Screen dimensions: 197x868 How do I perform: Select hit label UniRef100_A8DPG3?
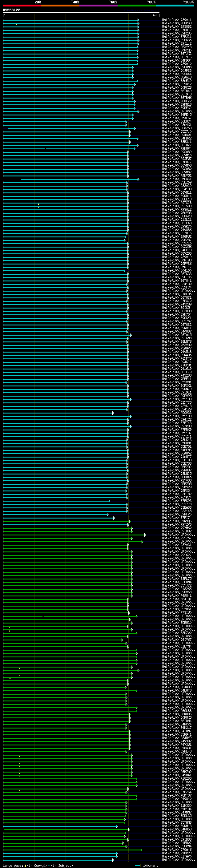(177, 23)
